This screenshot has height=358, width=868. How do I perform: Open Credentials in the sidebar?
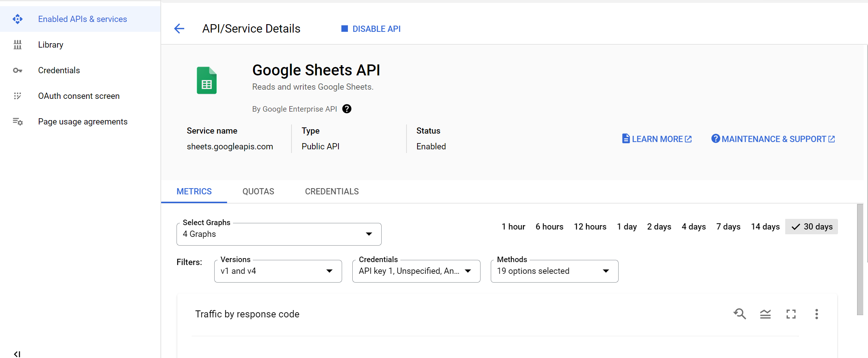click(x=80, y=70)
